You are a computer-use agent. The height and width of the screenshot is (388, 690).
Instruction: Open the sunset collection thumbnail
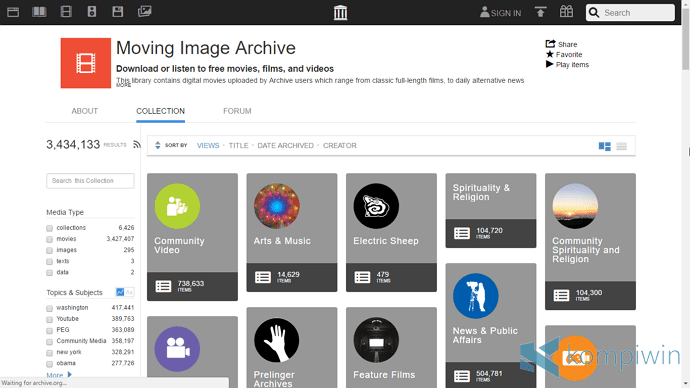[x=575, y=206]
